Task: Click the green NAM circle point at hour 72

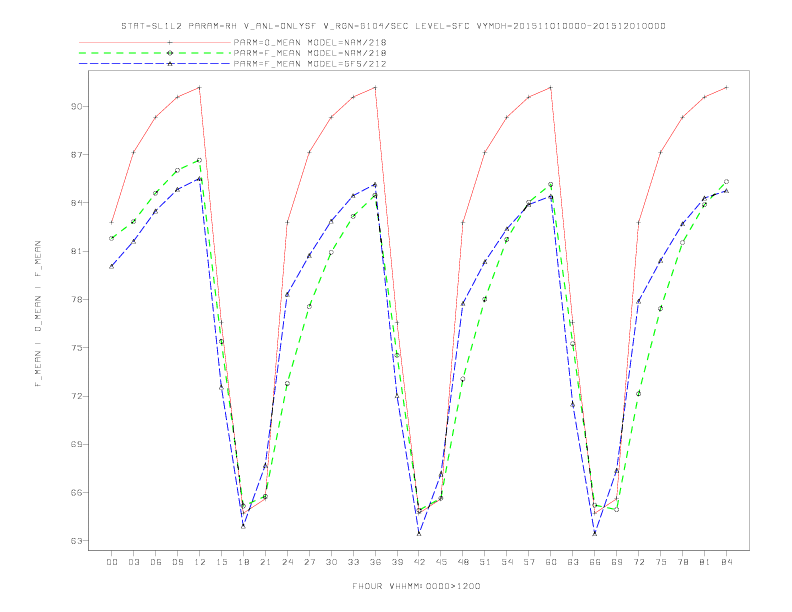Action: tap(638, 393)
